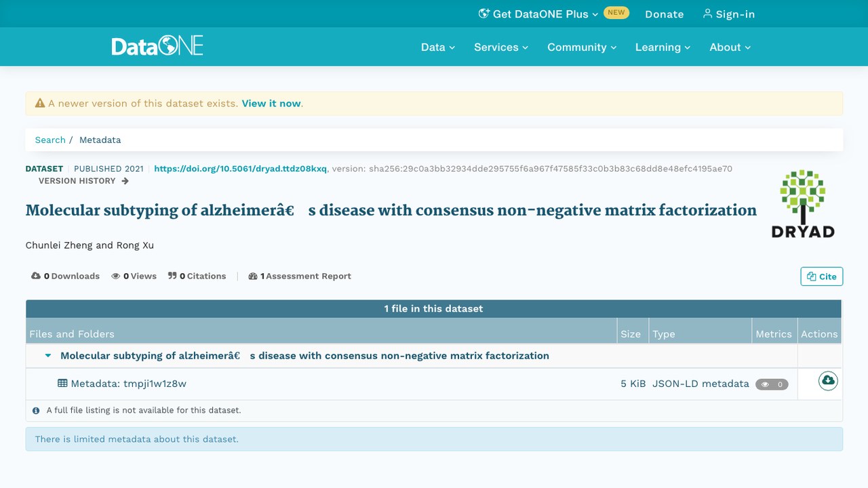This screenshot has height=488, width=868.
Task: Click the Dryad tree logo
Action: point(803,203)
